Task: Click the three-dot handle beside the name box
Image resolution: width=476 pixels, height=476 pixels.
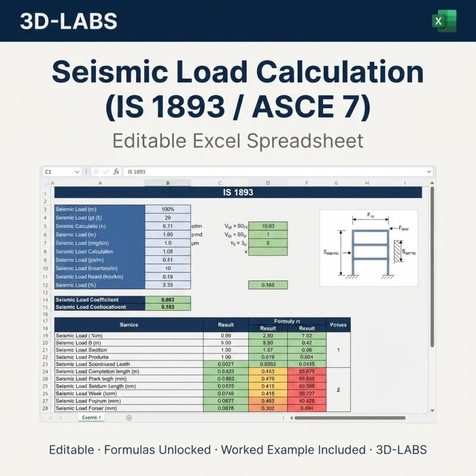Action: click(x=86, y=172)
